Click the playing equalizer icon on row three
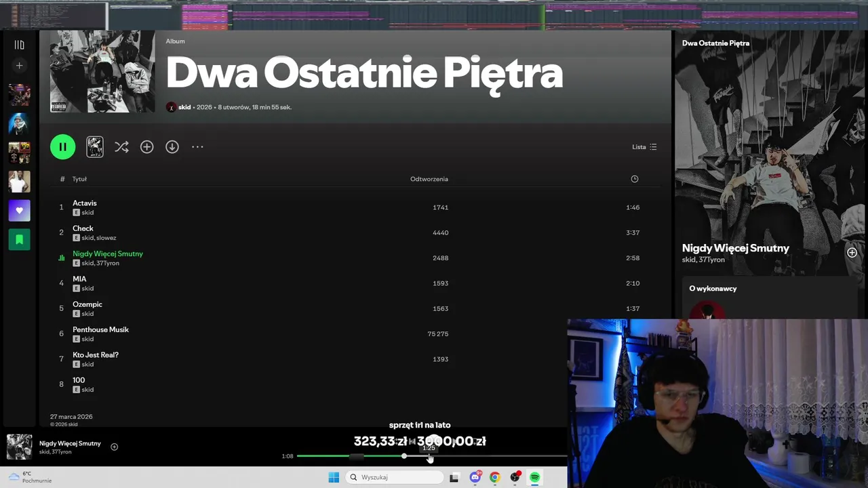This screenshot has width=868, height=488. tap(61, 258)
